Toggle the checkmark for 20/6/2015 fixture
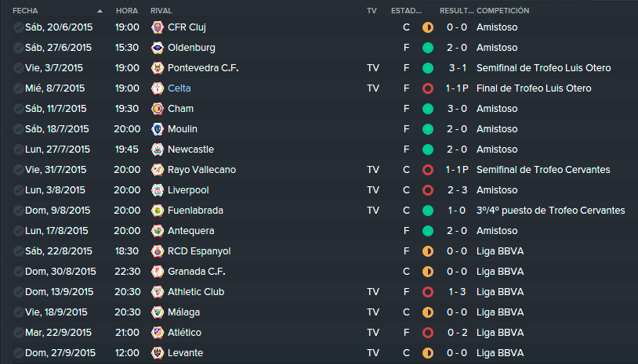The image size is (638, 364). tap(18, 27)
